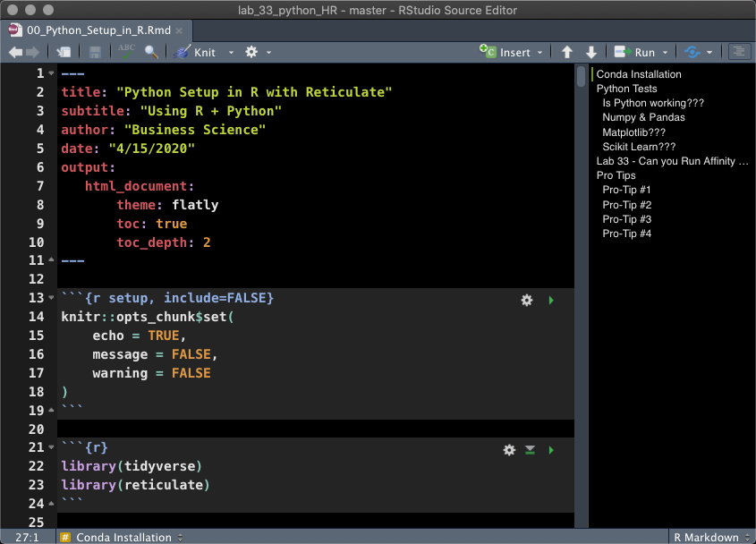756x544 pixels.
Task: Navigate back with the left arrow
Action: point(15,52)
